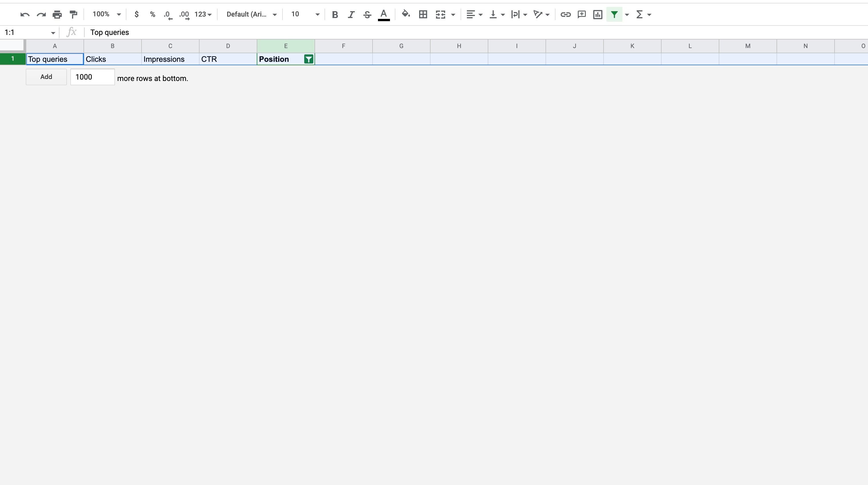868x485 pixels.
Task: Click the Insert chart icon
Action: [598, 15]
